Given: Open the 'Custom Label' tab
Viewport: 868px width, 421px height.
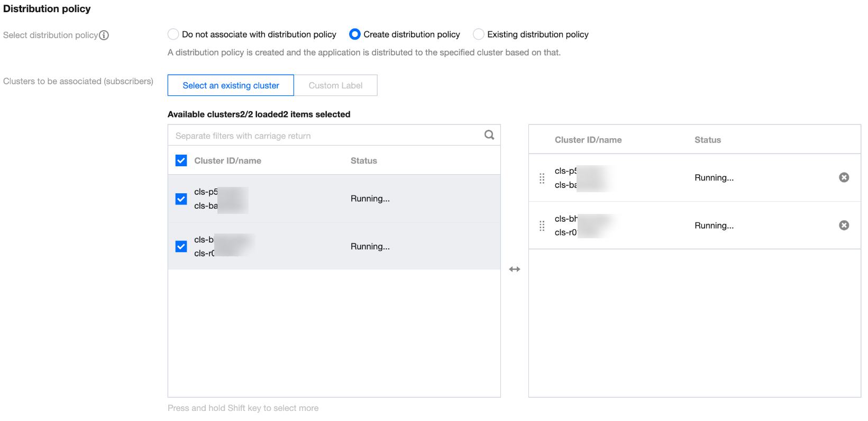Looking at the screenshot, I should [x=335, y=85].
